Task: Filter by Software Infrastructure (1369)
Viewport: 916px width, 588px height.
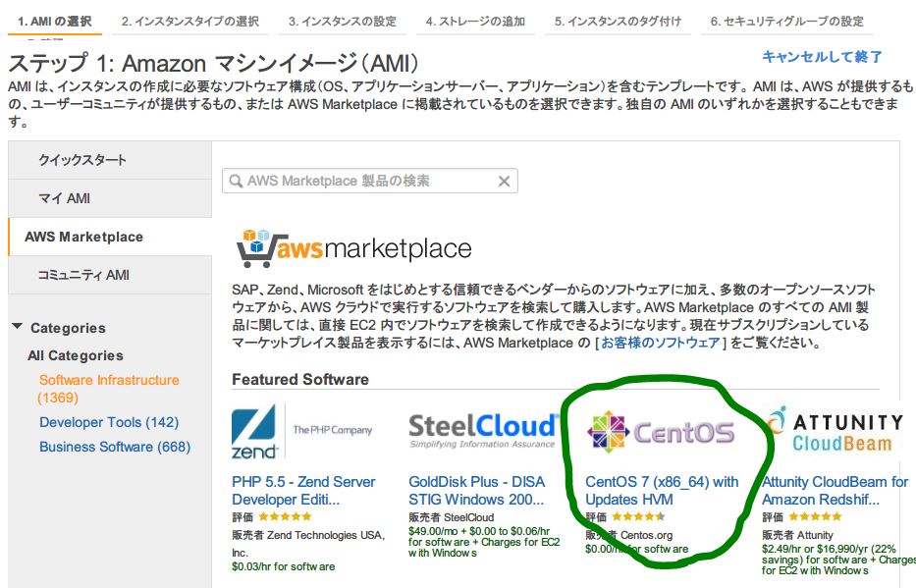Action: [x=109, y=389]
